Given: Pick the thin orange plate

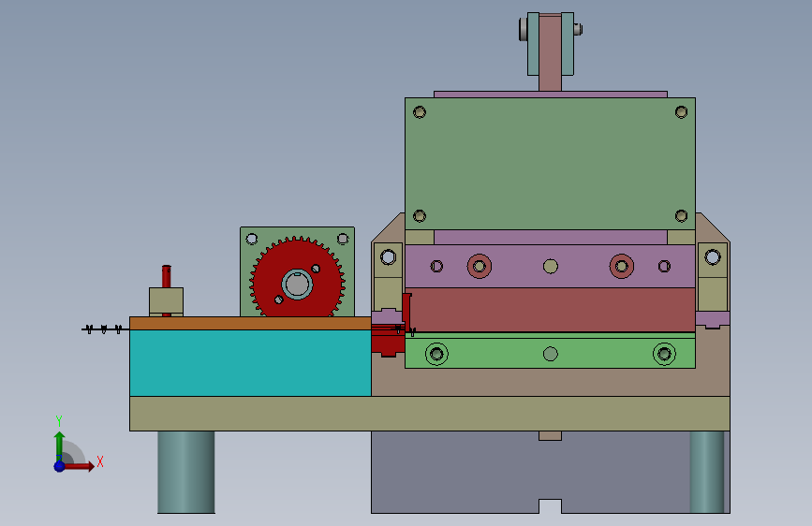Looking at the screenshot, I should click(250, 324).
